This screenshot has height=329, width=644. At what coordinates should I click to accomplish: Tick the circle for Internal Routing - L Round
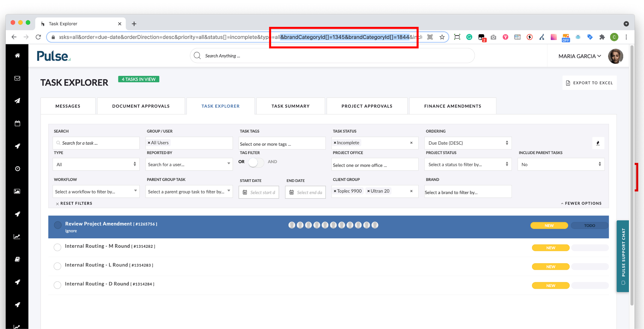click(57, 266)
